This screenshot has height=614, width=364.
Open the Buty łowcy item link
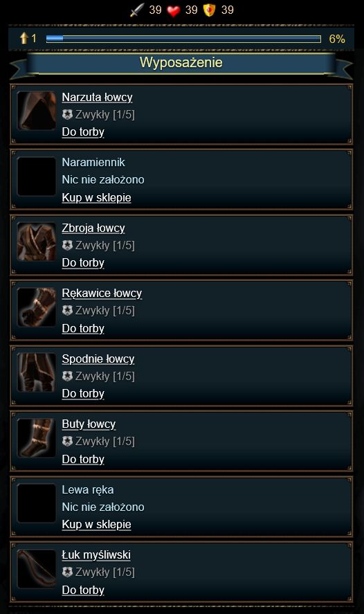pos(89,424)
